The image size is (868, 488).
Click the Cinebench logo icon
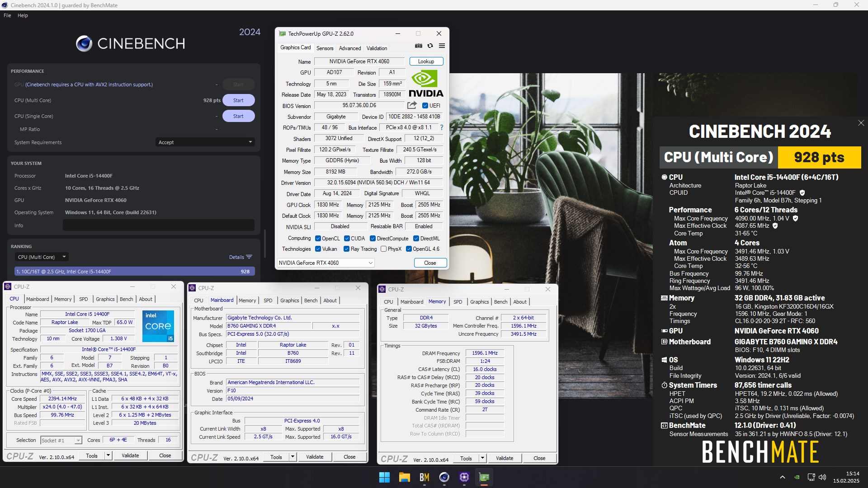click(84, 44)
